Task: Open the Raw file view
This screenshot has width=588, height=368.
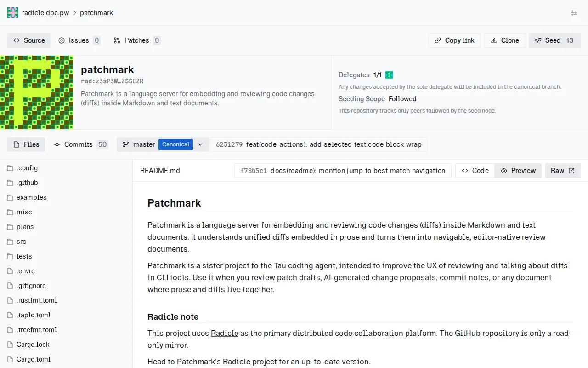Action: tap(563, 171)
